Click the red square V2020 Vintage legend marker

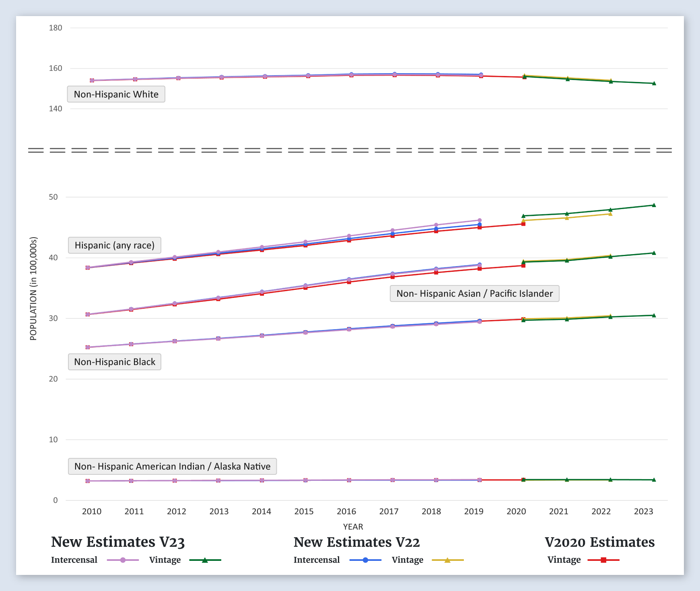(603, 560)
